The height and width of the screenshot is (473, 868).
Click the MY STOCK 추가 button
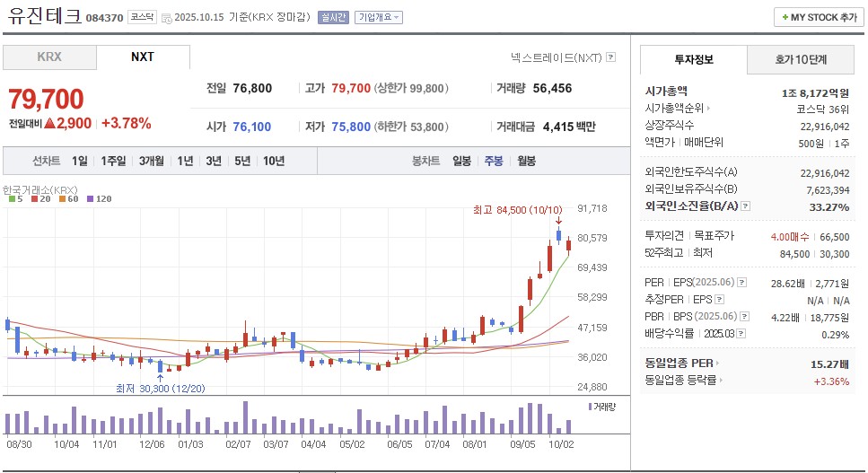tap(819, 18)
